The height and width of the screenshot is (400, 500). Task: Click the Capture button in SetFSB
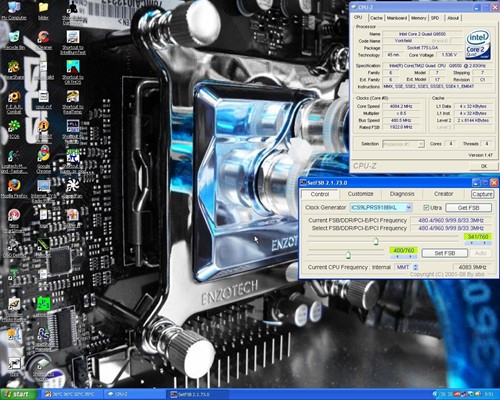(x=482, y=194)
